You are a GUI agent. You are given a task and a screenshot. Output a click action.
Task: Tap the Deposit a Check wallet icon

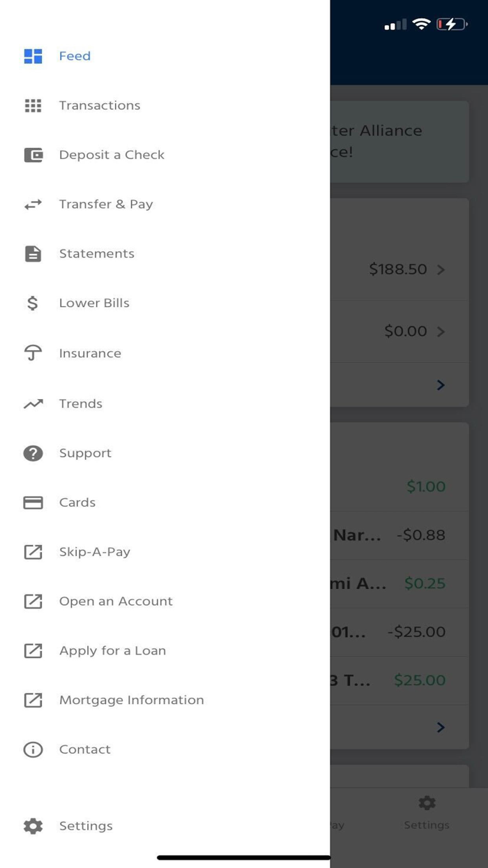point(33,155)
